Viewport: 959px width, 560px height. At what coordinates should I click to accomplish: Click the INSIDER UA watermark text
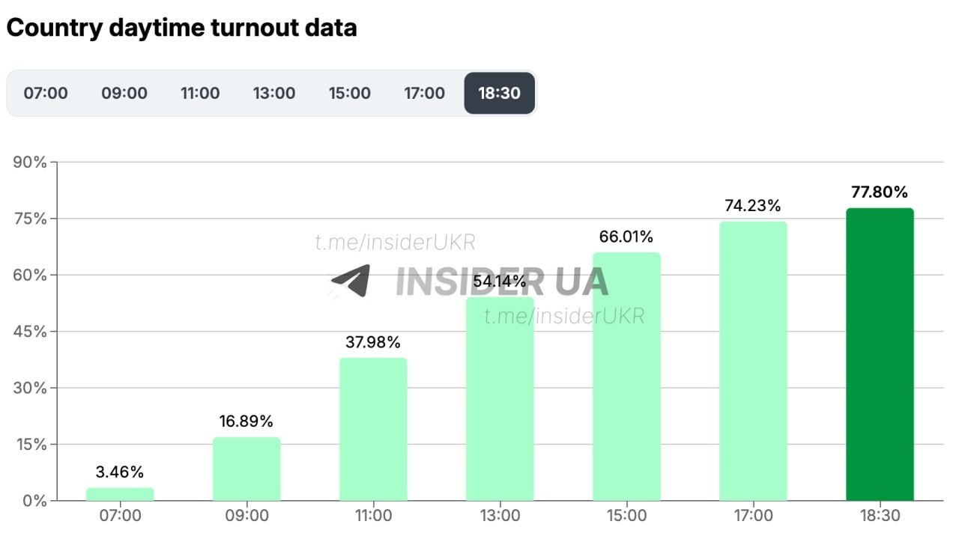point(501,281)
